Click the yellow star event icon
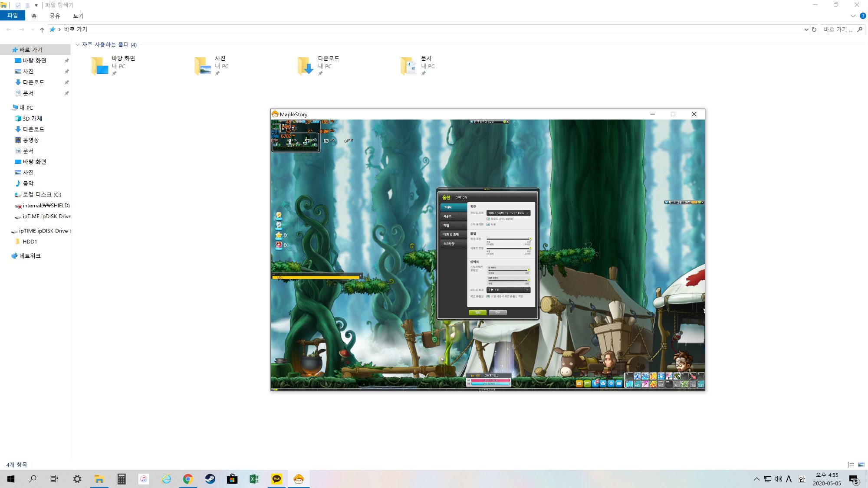 point(279,236)
